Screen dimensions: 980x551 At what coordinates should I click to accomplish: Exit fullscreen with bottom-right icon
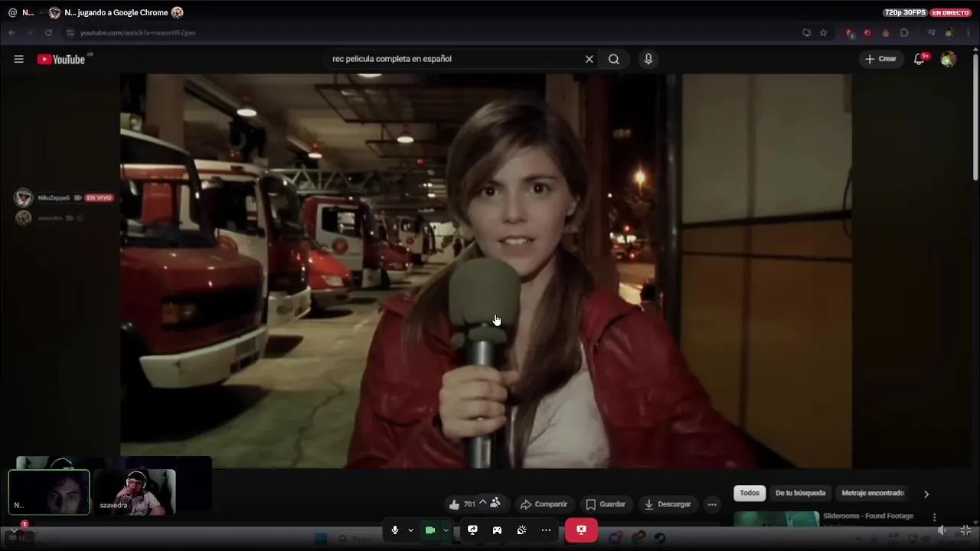965,530
